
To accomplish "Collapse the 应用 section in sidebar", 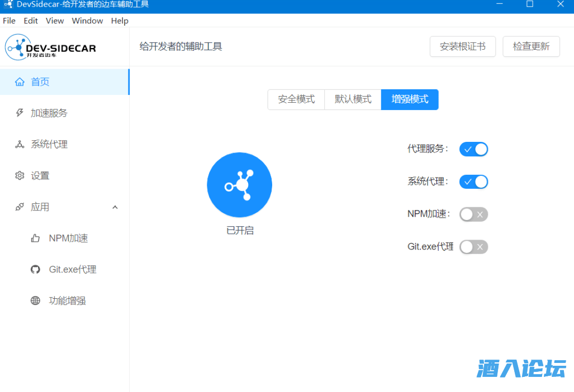I will point(115,207).
